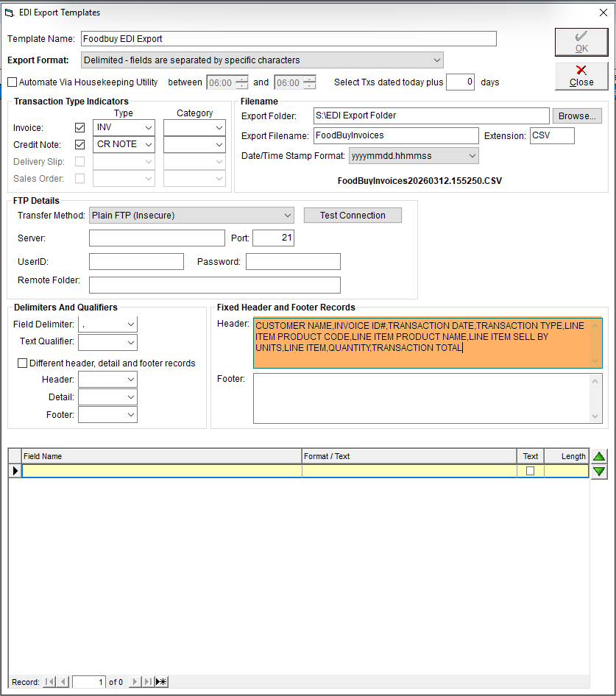
Task: Open the Credit Note Category dropdown
Action: pyautogui.click(x=219, y=145)
